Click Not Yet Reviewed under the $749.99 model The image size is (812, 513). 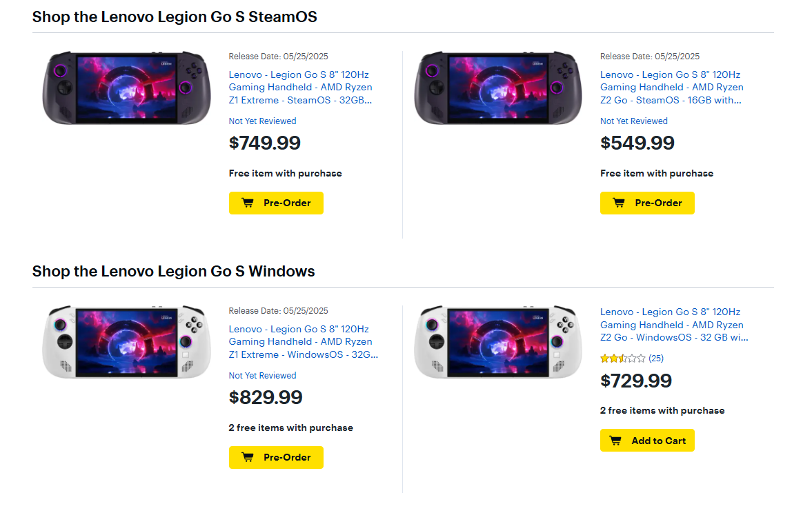click(262, 121)
